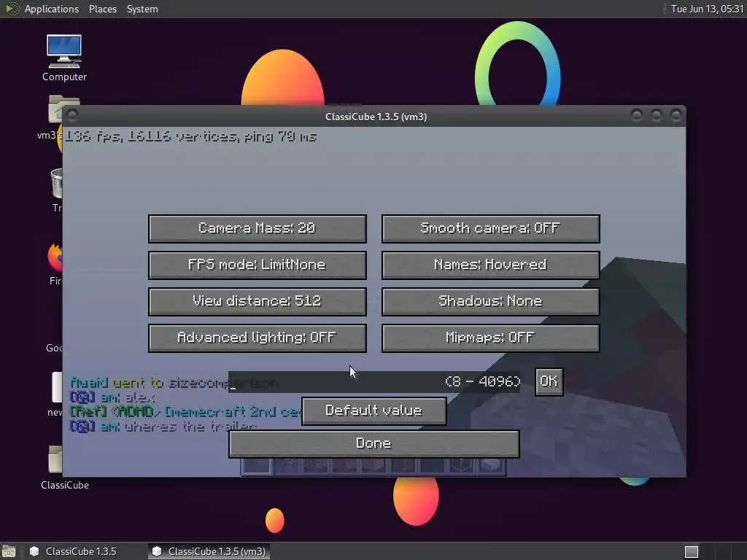Click the show desktop icon in bottom panel
This screenshot has height=560, width=747.
[9, 551]
